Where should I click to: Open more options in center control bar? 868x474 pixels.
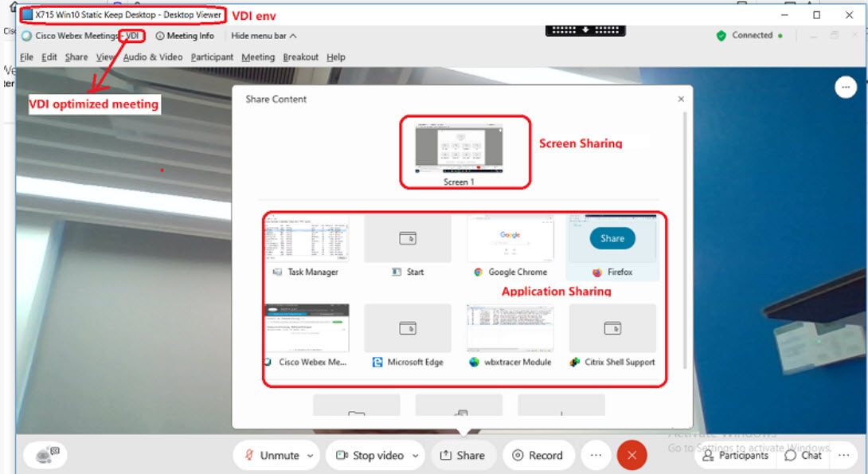pyautogui.click(x=596, y=455)
